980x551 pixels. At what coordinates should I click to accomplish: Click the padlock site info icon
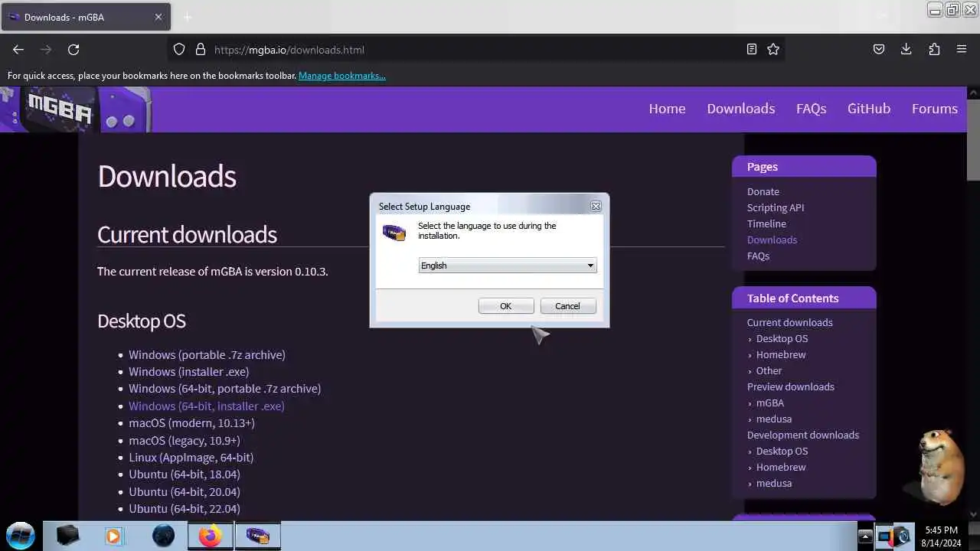tap(201, 50)
